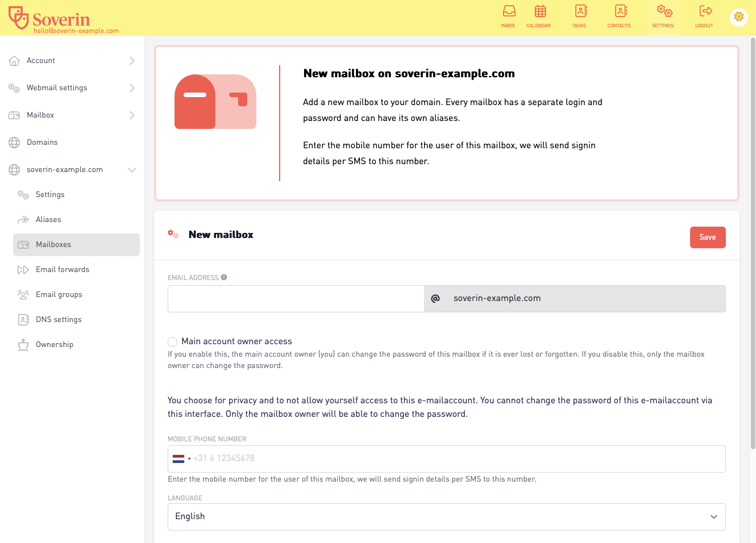Click the soverin-example.com domain suffix text
This screenshot has width=756, height=543.
pyautogui.click(x=497, y=299)
